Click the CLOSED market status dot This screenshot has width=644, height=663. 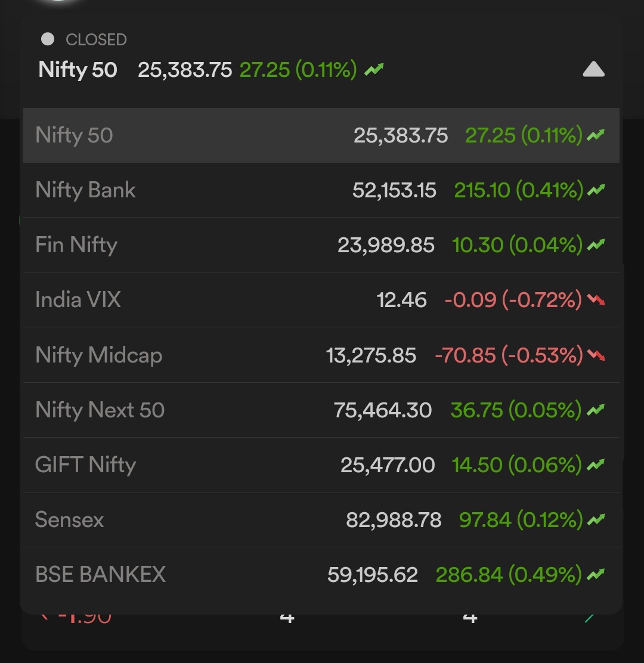(48, 39)
